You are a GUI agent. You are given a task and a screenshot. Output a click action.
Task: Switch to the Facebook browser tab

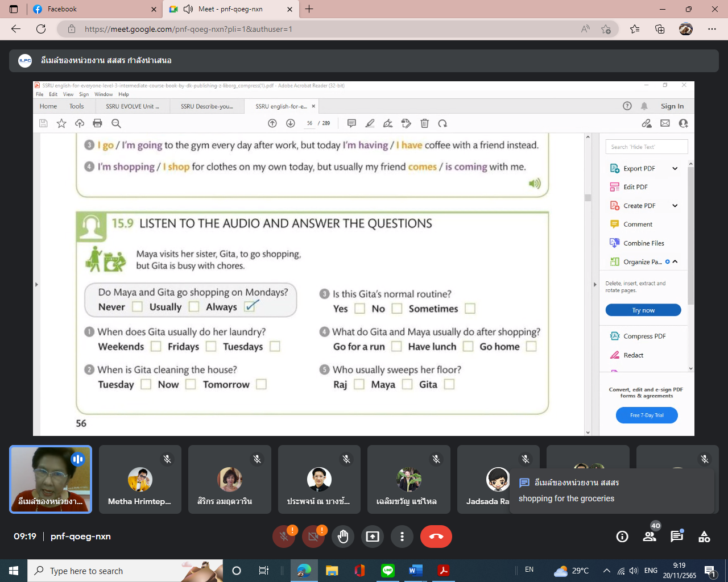(x=94, y=9)
